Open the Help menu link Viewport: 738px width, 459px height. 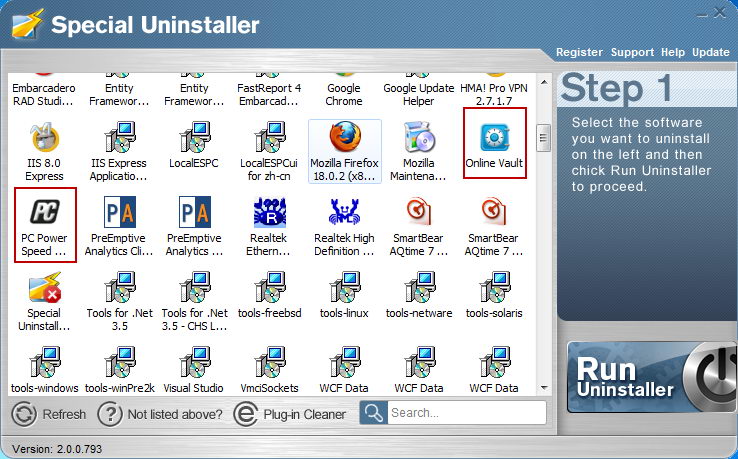coord(673,52)
